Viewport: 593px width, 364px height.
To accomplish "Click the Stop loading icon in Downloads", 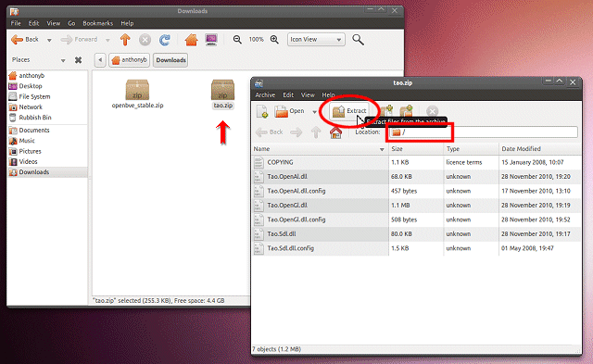I will pos(145,39).
